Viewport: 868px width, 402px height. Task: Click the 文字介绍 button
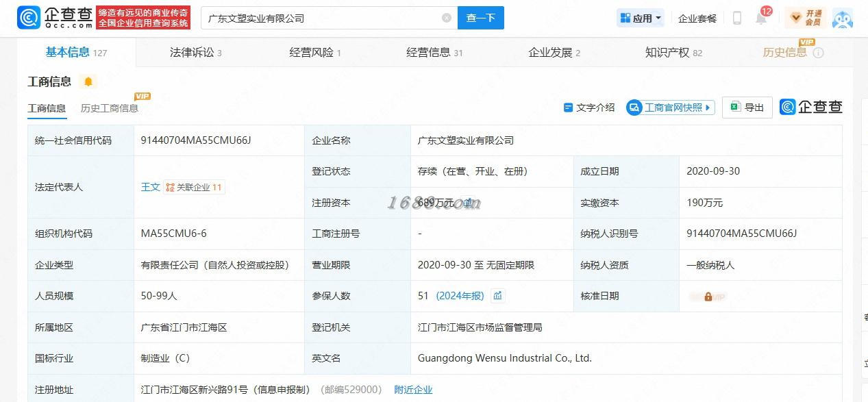tap(588, 108)
